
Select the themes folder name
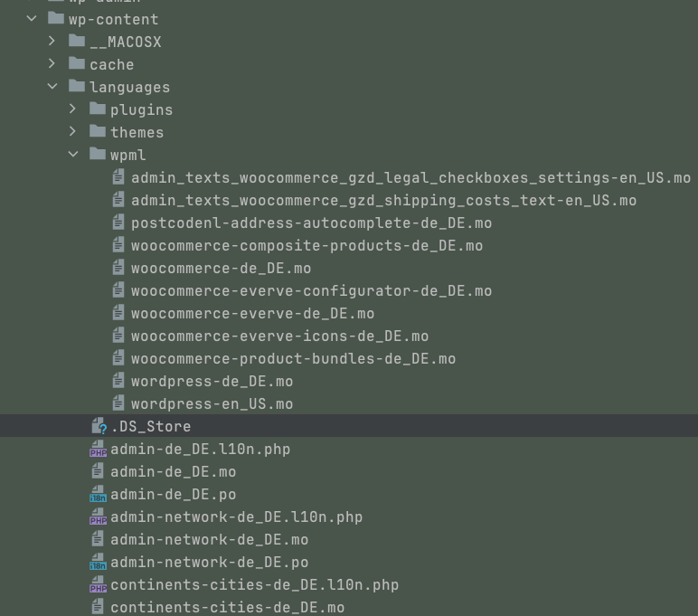137,133
